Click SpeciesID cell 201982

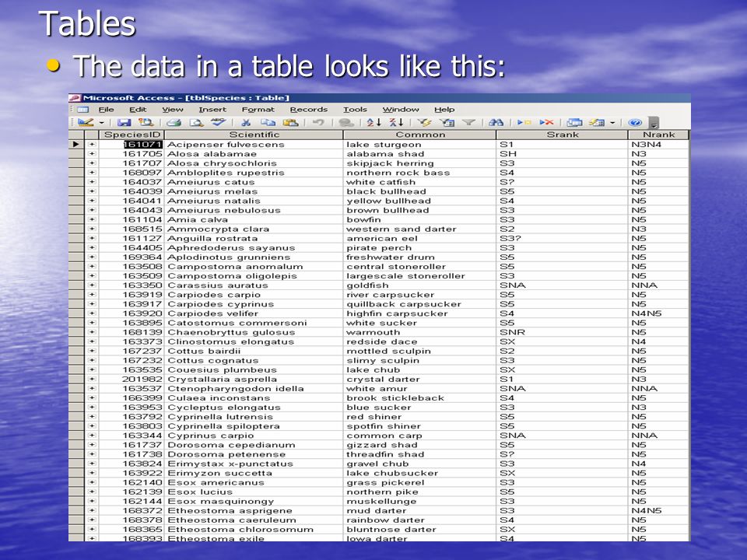click(x=132, y=379)
